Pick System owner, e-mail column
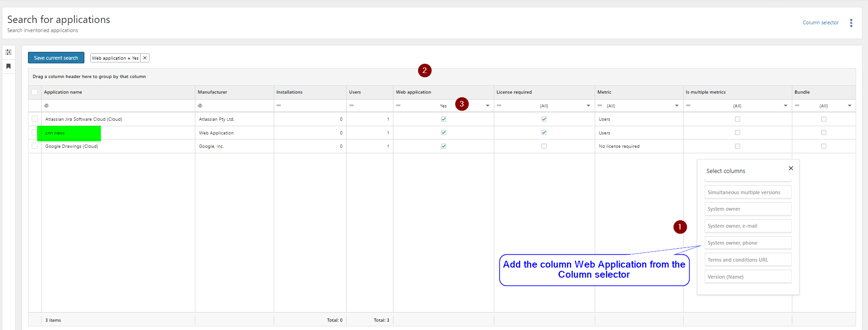The image size is (868, 330). tap(748, 226)
